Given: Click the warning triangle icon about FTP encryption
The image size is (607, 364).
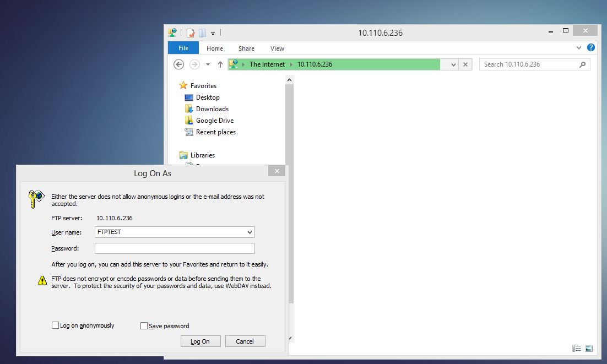Looking at the screenshot, I should click(x=42, y=280).
